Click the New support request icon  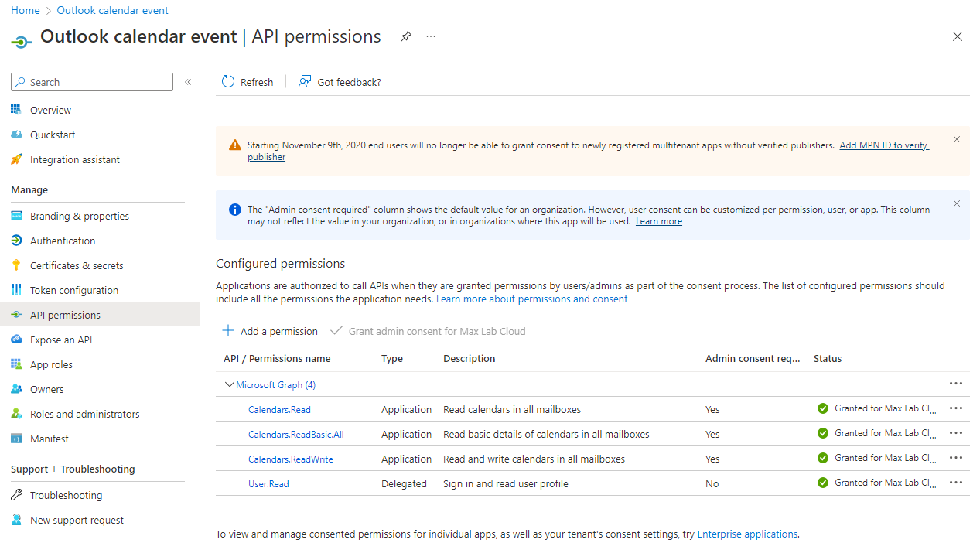(x=16, y=520)
